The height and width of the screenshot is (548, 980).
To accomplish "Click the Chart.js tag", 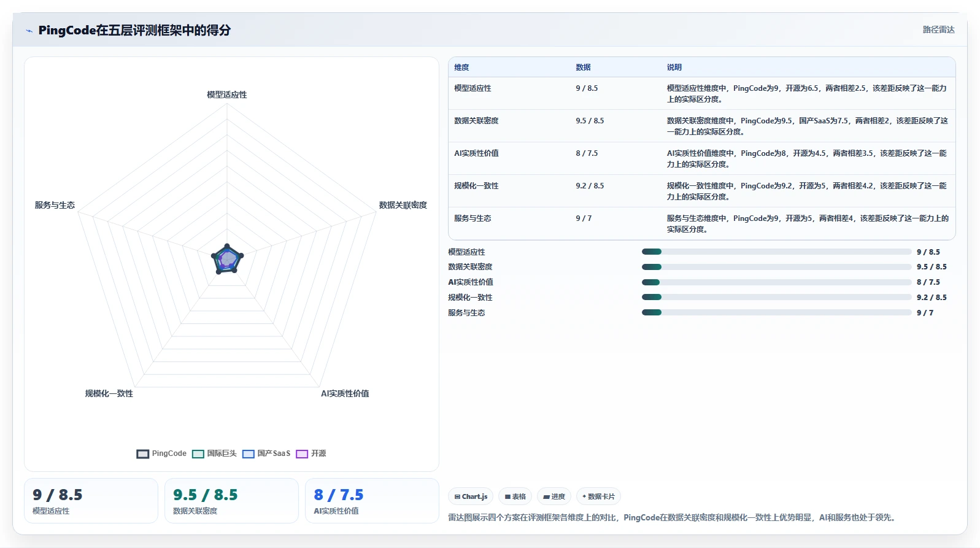I will [471, 496].
